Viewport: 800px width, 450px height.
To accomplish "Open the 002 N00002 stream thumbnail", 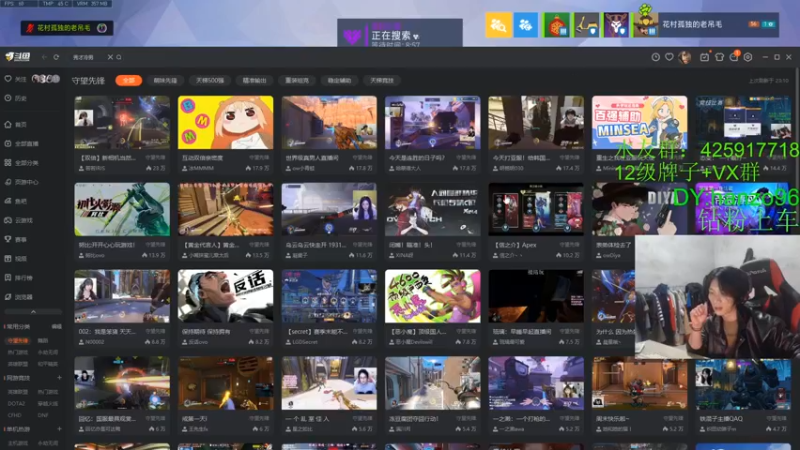I will [122, 296].
